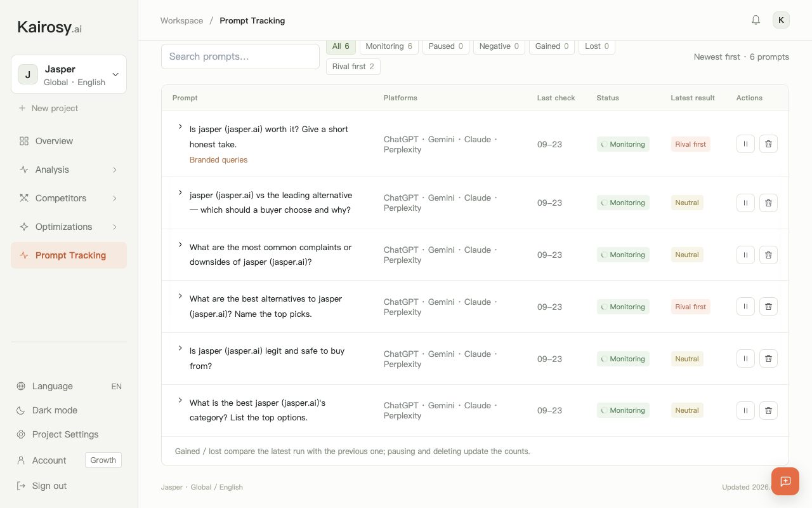Open Project Settings
812x508 pixels.
[x=69, y=434]
